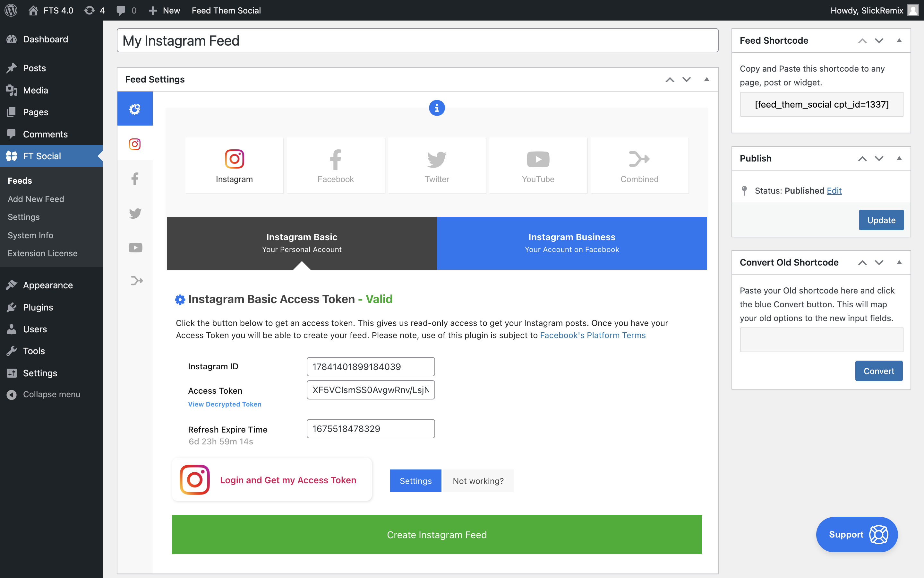Click Create Instagram Feed green button
Screen dimensions: 924x578
437,534
